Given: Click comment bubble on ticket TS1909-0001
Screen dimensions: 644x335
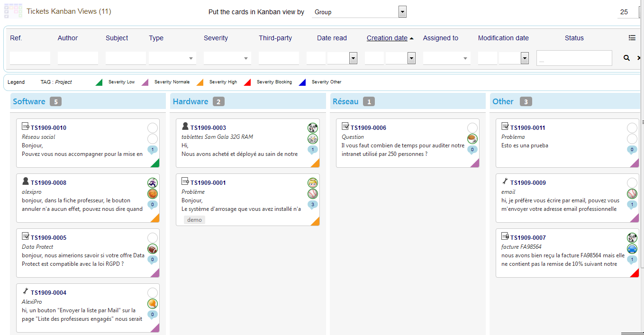Looking at the screenshot, I should click(312, 205).
